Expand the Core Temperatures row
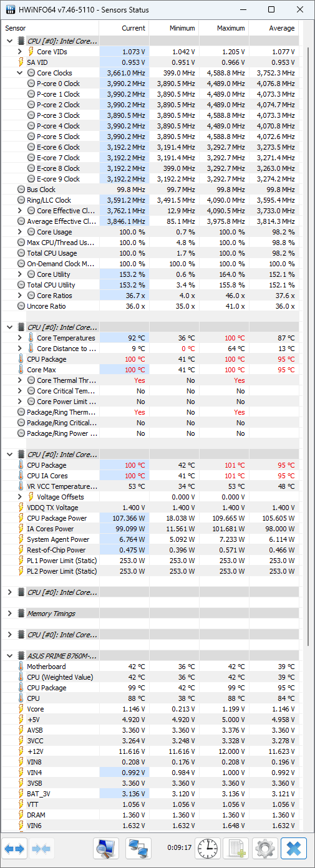 coord(20,338)
